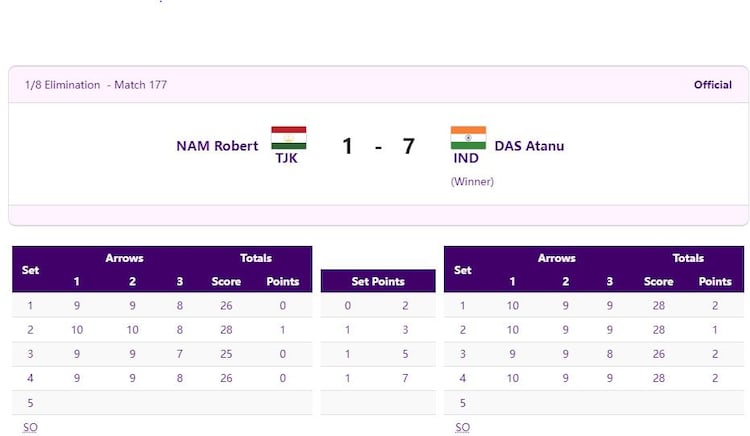Click the left table Arrows header
This screenshot has height=436, width=750.
coord(125,258)
